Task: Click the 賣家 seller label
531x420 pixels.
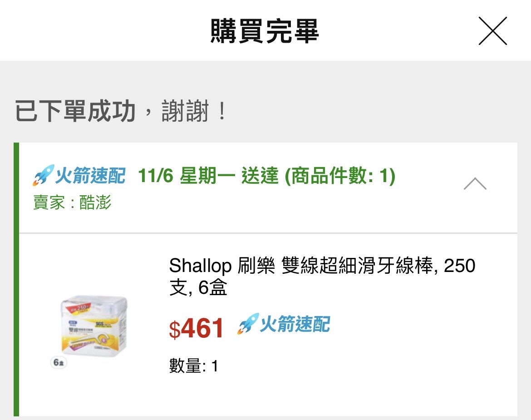Action: 49,203
